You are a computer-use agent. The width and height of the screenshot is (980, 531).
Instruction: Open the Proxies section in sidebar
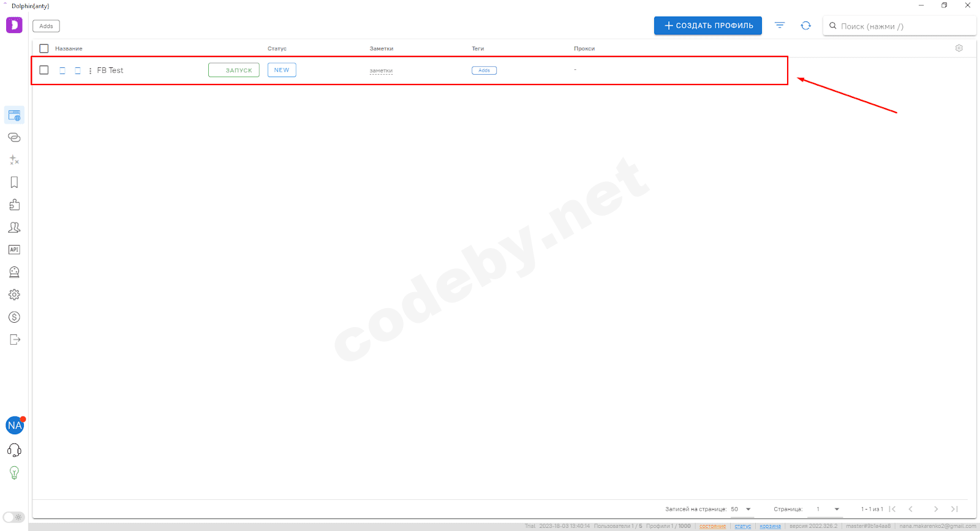tap(14, 137)
